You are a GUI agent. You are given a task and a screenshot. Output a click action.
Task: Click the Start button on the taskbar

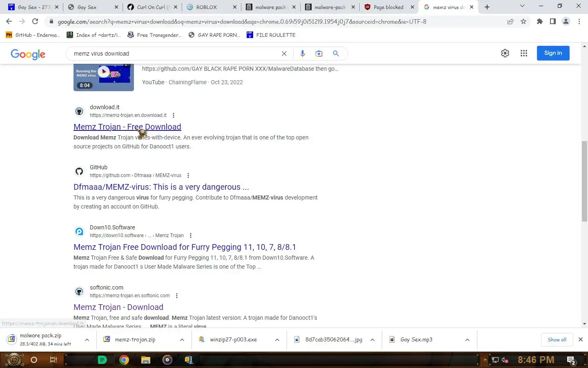click(14, 360)
